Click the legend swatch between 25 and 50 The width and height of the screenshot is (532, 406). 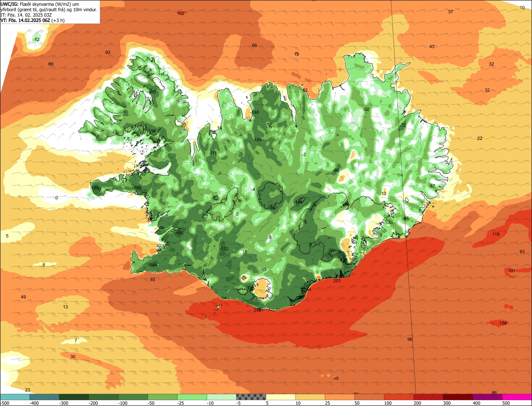point(340,397)
